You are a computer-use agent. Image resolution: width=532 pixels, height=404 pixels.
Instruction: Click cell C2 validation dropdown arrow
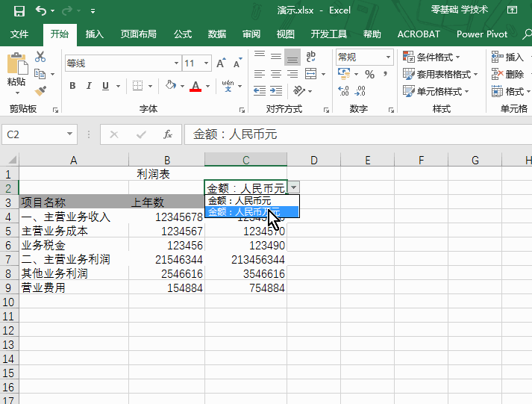[294, 187]
